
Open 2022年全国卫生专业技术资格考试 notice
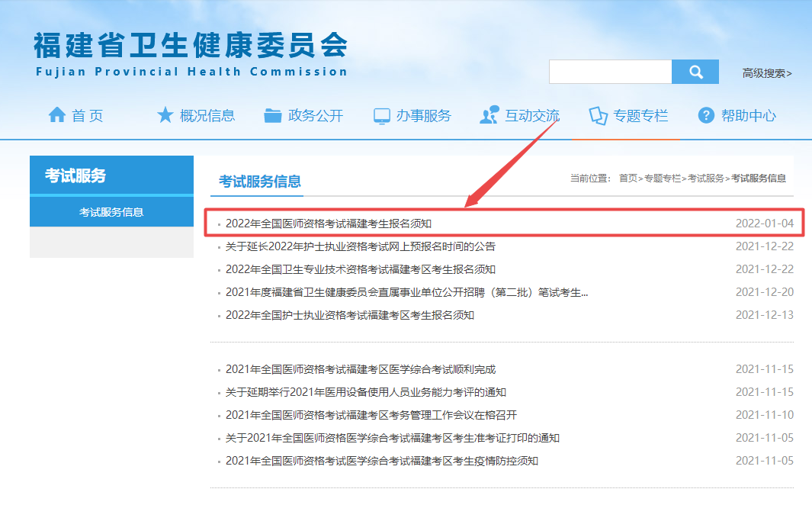coord(360,269)
